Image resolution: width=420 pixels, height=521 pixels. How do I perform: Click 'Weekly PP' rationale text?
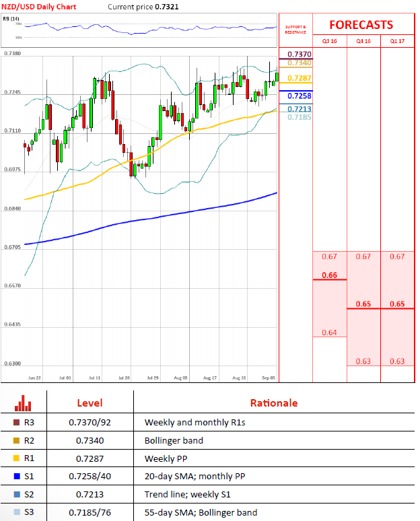click(166, 458)
